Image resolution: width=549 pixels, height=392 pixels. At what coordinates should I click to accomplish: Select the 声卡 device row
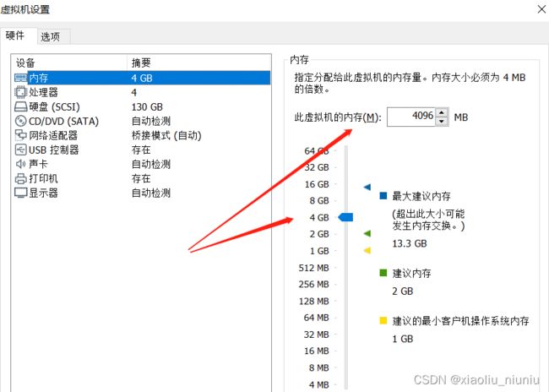142,164
